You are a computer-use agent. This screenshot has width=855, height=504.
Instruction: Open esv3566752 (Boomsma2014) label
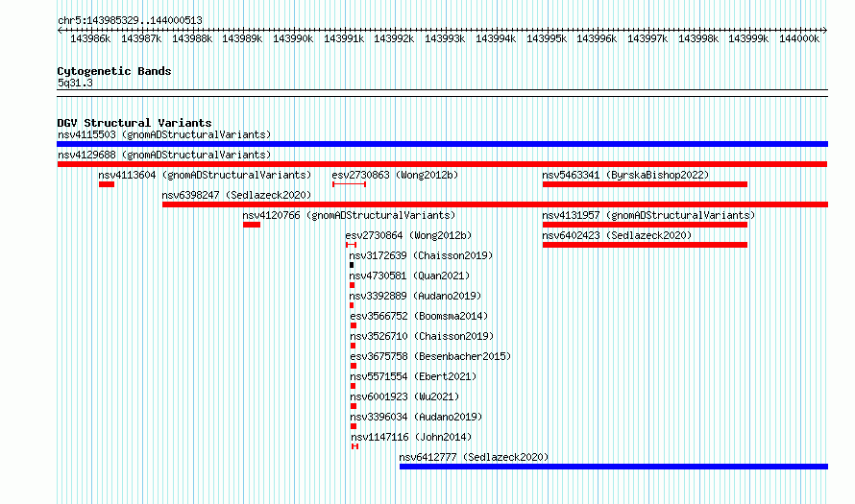[419, 316]
